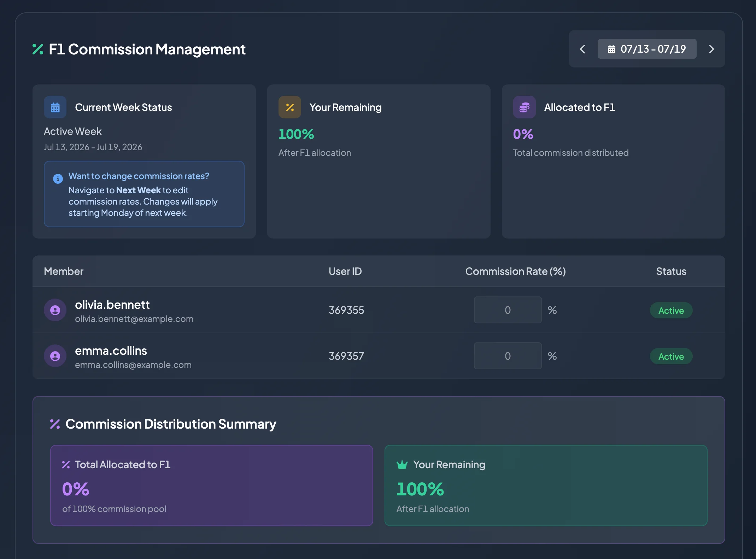
Task: Click emma.collins's avatar icon
Action: coord(55,356)
